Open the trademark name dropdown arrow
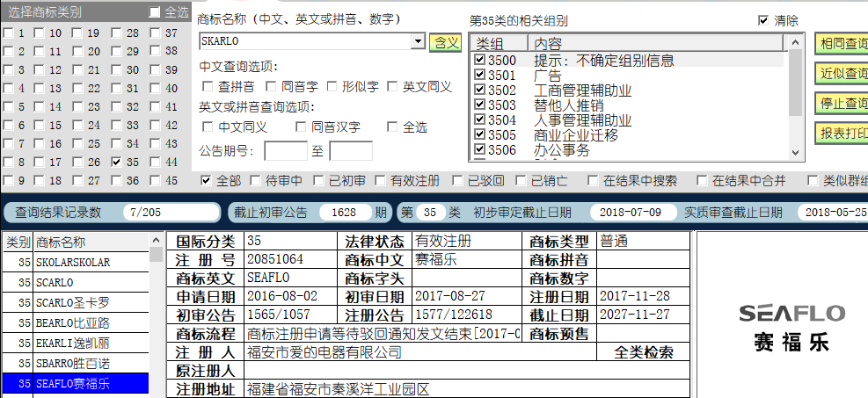 [x=418, y=41]
